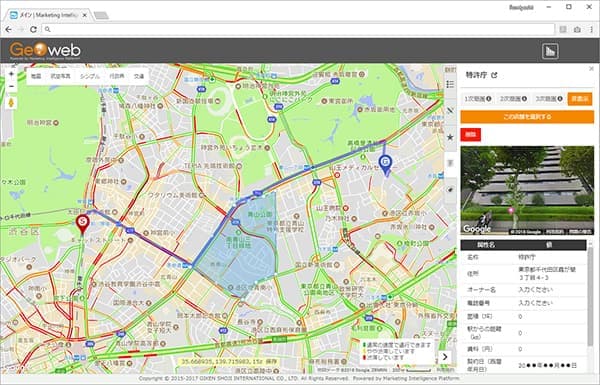Image resolution: width=600 pixels, height=385 pixels.
Task: Close the 特許庁 detail panel
Action: pos(591,69)
